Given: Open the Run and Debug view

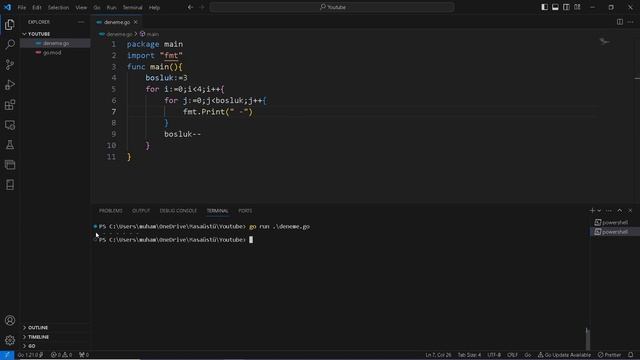Looking at the screenshot, I should [10, 84].
